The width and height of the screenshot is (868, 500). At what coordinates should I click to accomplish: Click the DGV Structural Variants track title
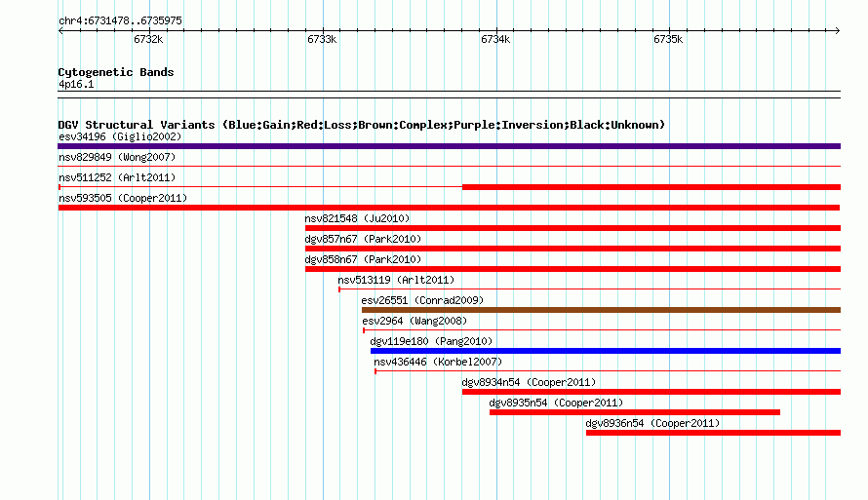click(362, 125)
